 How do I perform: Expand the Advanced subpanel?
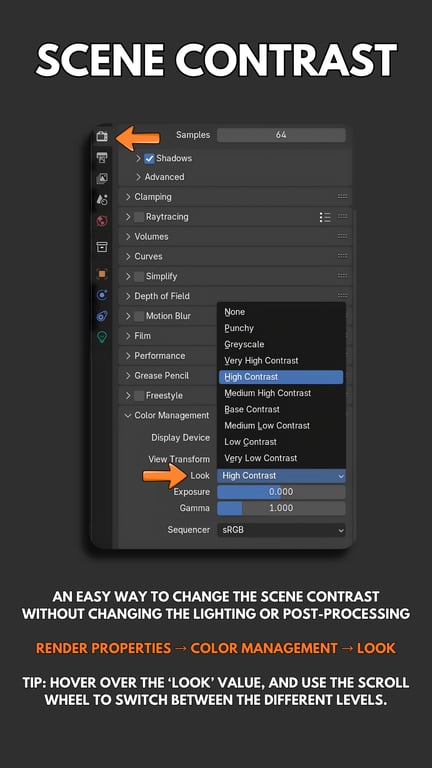[138, 177]
